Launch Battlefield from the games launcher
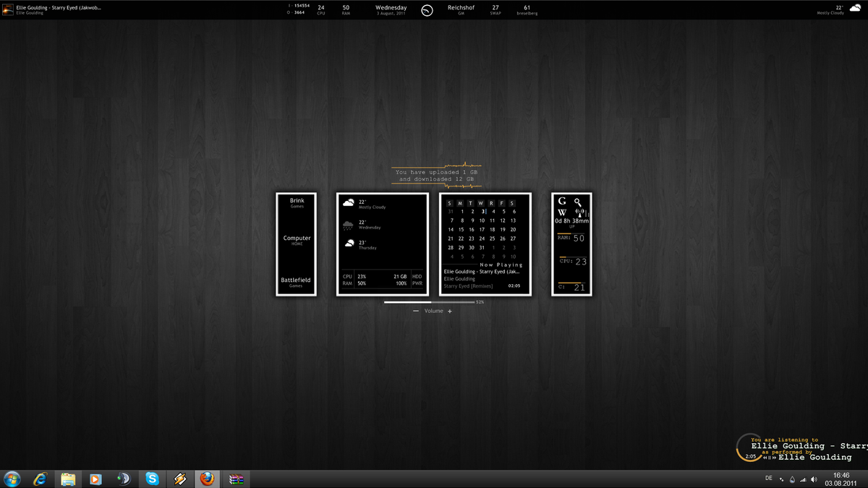 click(296, 282)
